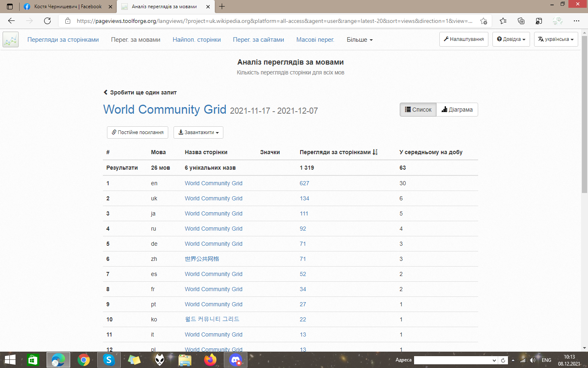Open the browser Favorites list icon
The width and height of the screenshot is (588, 368).
(503, 21)
